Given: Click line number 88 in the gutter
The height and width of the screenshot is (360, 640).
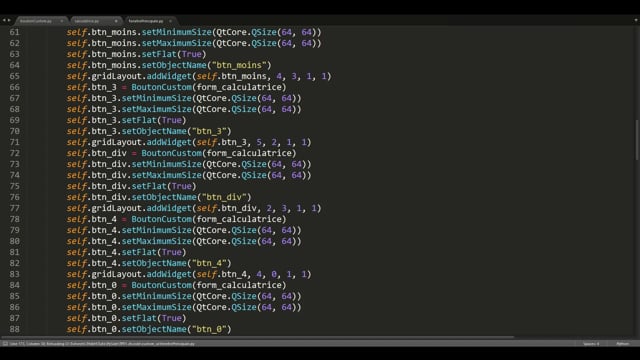Looking at the screenshot, I should pos(14,329).
